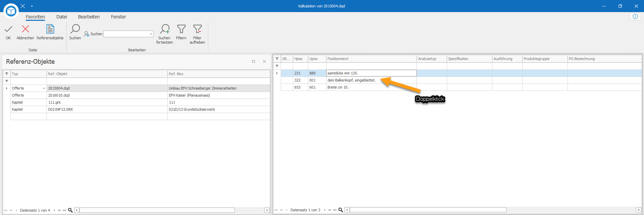This screenshot has height=215, width=644.
Task: Click the large Suchen magnifier icon
Action: 75,29
